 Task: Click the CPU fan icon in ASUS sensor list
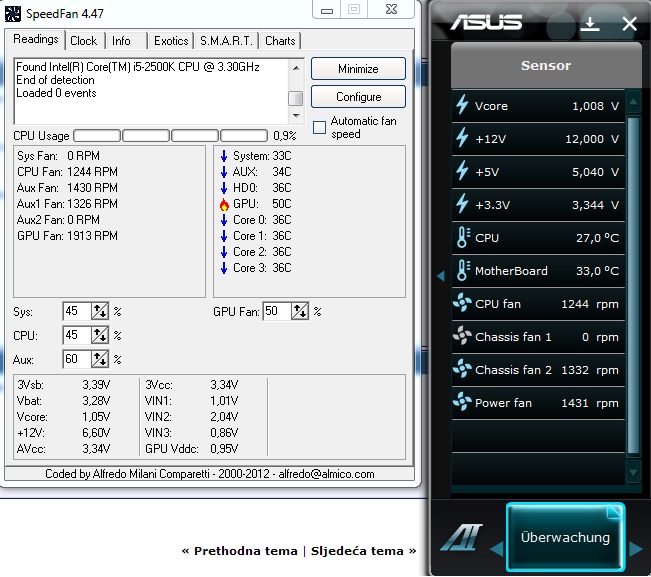pyautogui.click(x=462, y=304)
